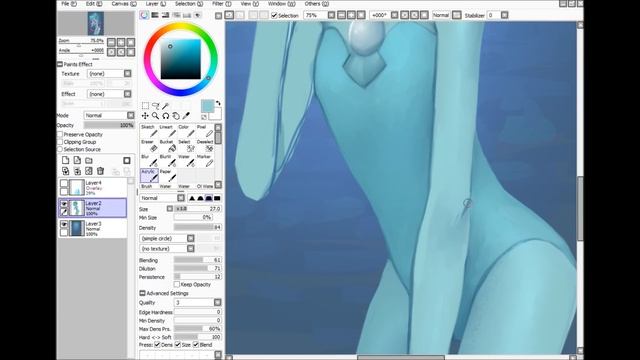
Task: Open the File menu
Action: pyautogui.click(x=69, y=4)
